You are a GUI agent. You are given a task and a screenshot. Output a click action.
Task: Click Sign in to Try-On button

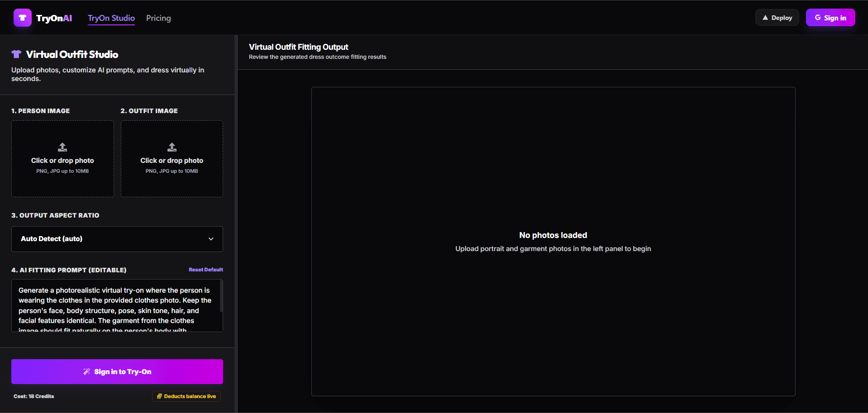click(117, 371)
